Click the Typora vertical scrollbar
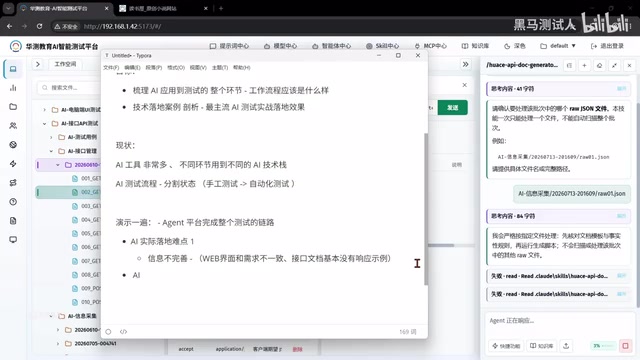Image resolution: width=640 pixels, height=360 pixels. pyautogui.click(x=426, y=208)
